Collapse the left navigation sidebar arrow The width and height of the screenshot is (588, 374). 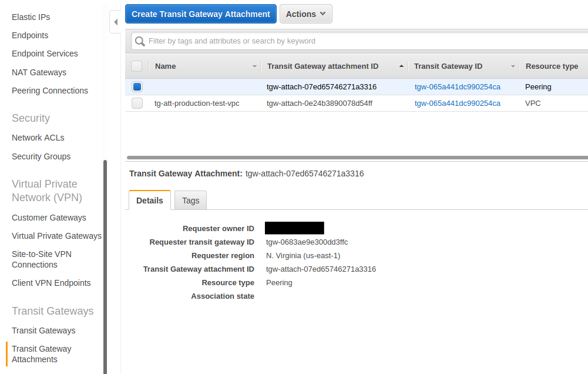pyautogui.click(x=116, y=22)
